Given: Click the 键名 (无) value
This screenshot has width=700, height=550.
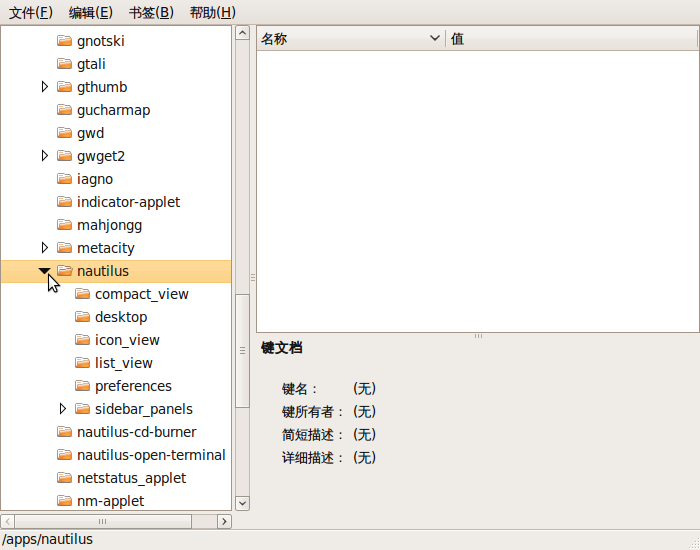Looking at the screenshot, I should (364, 388).
